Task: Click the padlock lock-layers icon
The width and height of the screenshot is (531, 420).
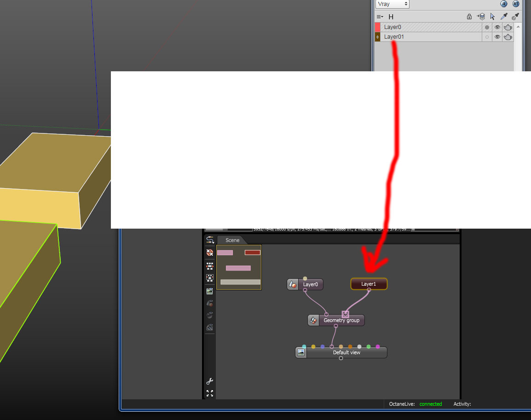Action: pos(469,17)
